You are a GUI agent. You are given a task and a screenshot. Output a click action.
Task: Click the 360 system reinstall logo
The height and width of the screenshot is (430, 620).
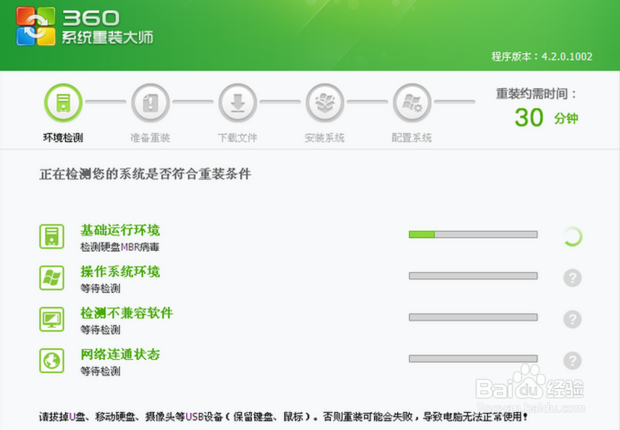pyautogui.click(x=36, y=26)
